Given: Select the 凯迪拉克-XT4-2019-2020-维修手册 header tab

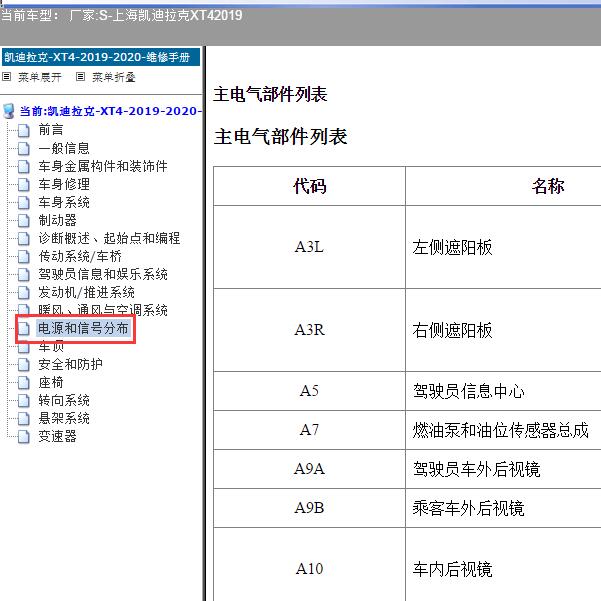Looking at the screenshot, I should point(101,57).
